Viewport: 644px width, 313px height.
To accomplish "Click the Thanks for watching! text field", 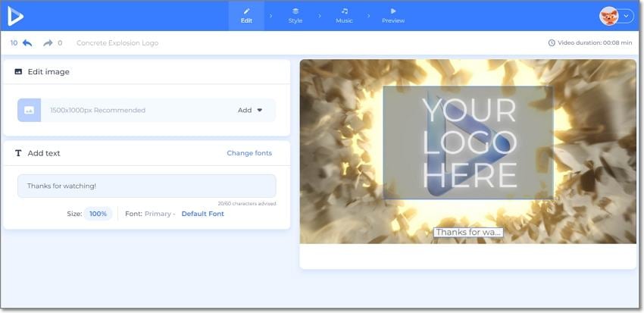I will [147, 186].
